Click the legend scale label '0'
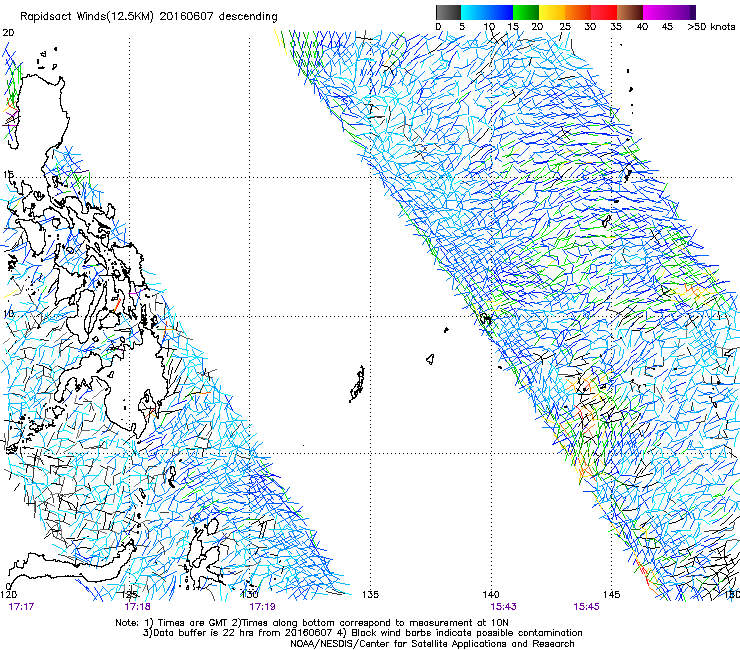Screen dimensions: 740x650 (438, 26)
